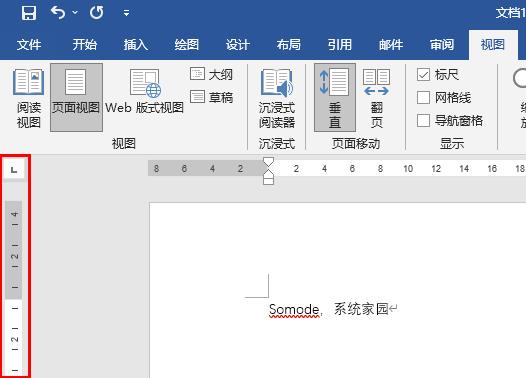Switch to the 邮件 tab
Screen dimensions: 526x378
click(391, 44)
